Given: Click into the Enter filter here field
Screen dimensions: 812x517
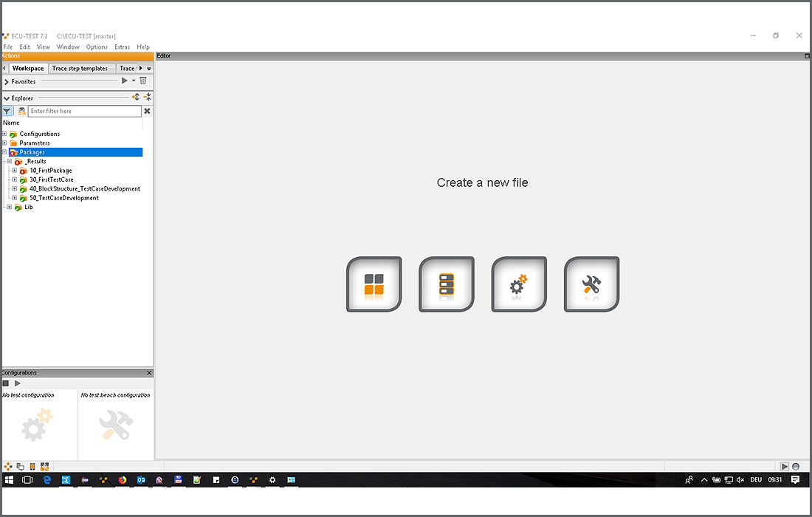Looking at the screenshot, I should click(84, 112).
